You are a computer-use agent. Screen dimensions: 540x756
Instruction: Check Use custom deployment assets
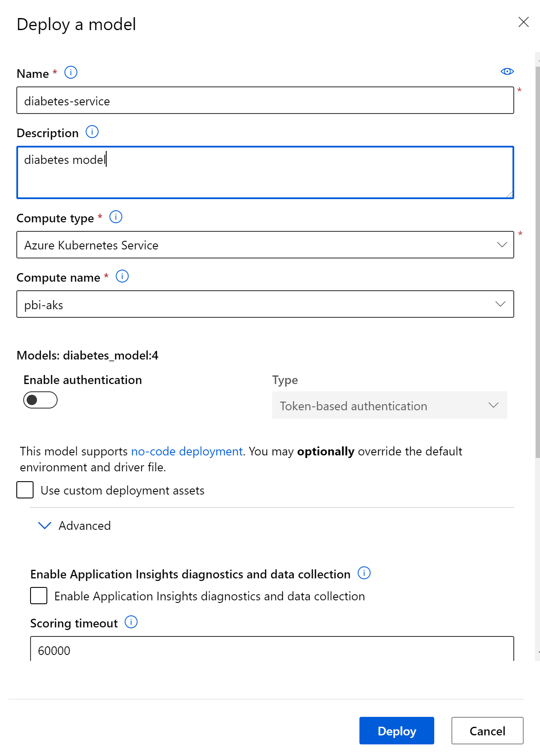[x=25, y=490]
